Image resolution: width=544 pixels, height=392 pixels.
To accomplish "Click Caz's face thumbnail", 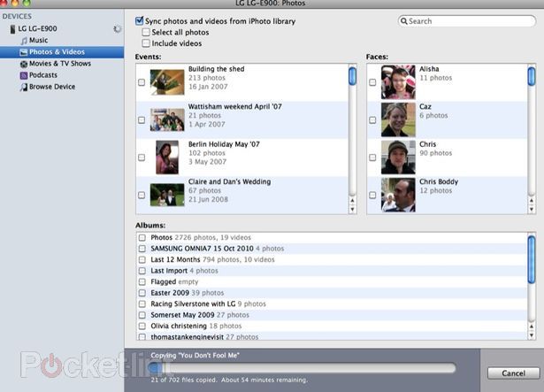I will click(x=398, y=119).
